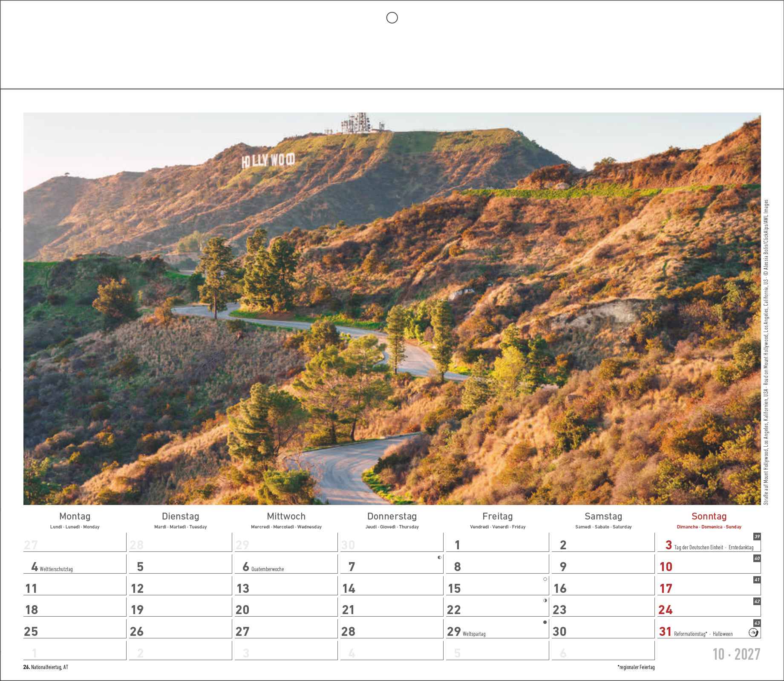
Task: Click the "10 · 2027" month and year label
Action: coord(737,654)
